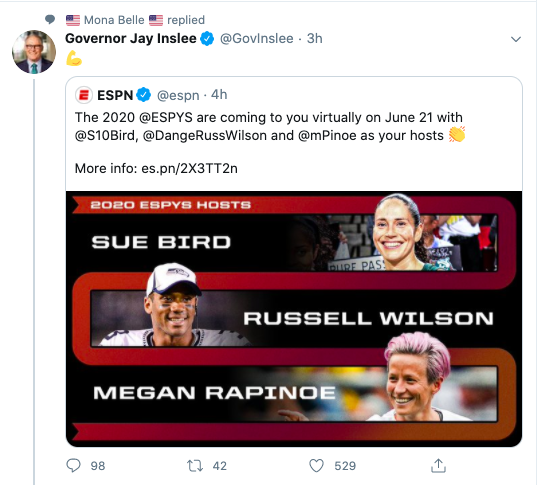Click the small replied comment bubble icon
The image size is (550, 485).
50,19
